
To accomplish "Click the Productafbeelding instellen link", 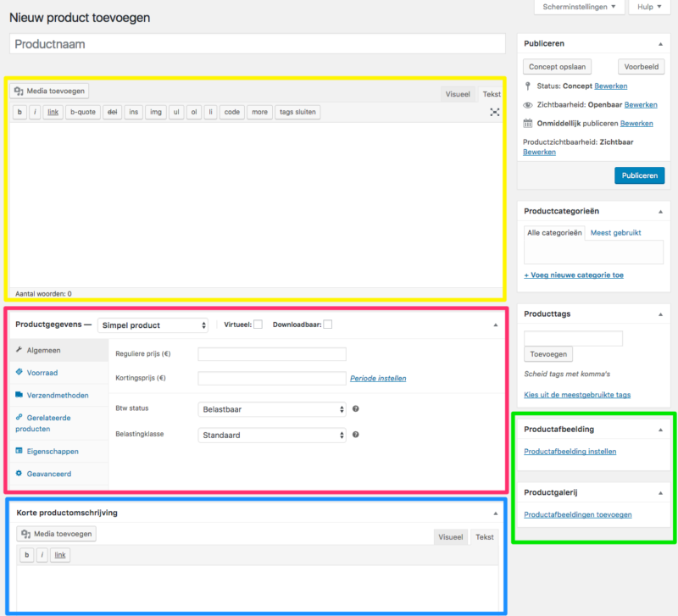I will (569, 451).
